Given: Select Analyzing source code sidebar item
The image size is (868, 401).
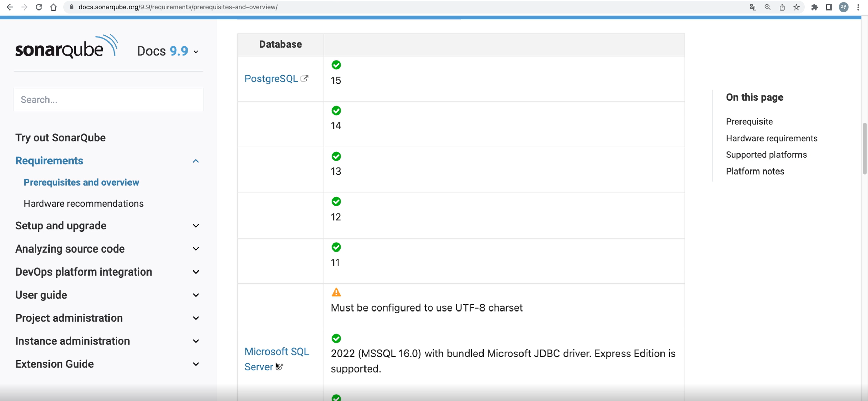Looking at the screenshot, I should [70, 249].
